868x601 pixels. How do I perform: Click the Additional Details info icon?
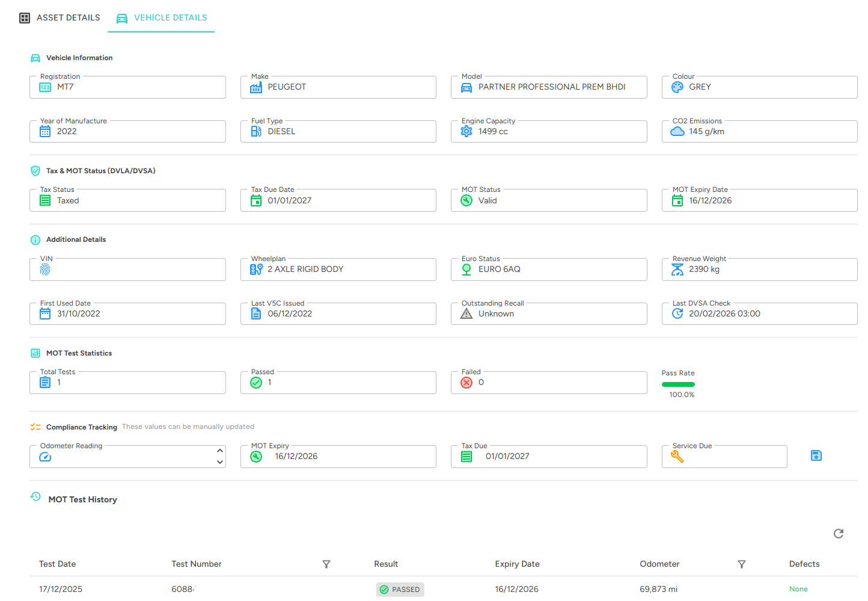point(35,240)
